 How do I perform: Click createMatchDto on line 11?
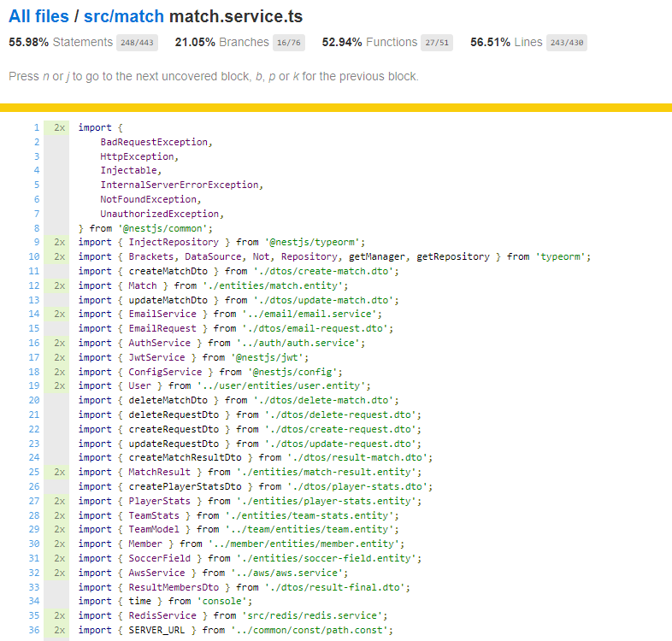(x=168, y=271)
